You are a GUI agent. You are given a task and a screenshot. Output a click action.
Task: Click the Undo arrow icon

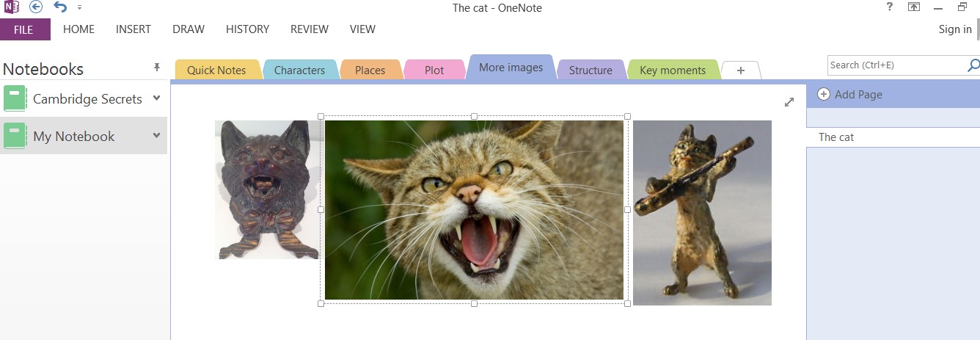pos(60,7)
